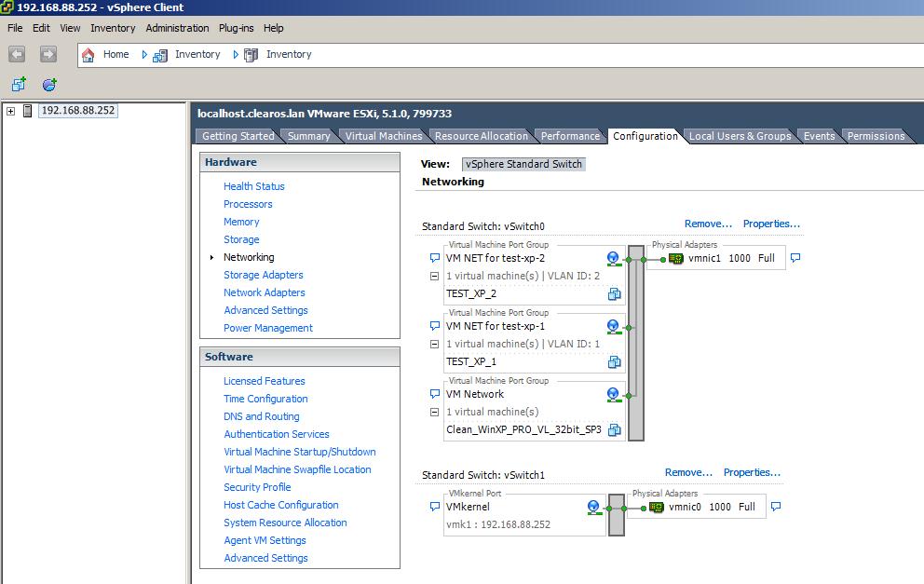Viewport: 924px width, 584px height.
Task: Click globe icon of VM Network port group
Action: (614, 395)
